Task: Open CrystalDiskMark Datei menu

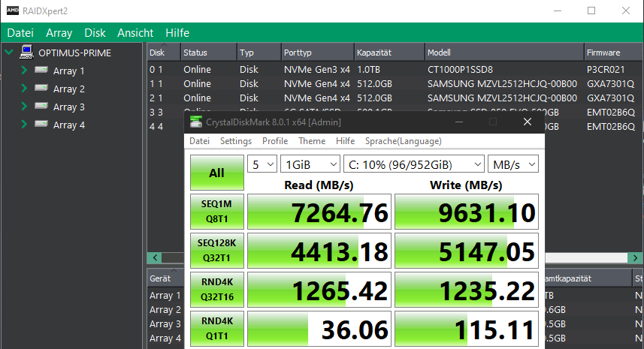Action: coord(199,141)
